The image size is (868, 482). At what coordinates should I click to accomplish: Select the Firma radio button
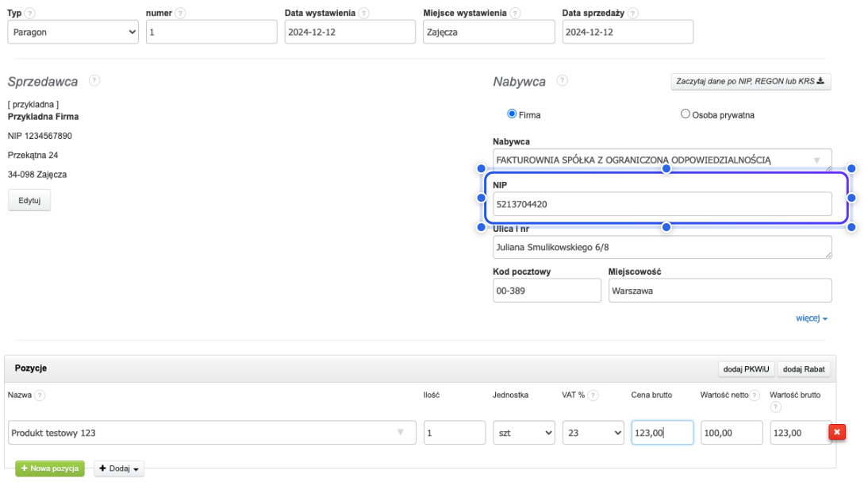(x=512, y=114)
